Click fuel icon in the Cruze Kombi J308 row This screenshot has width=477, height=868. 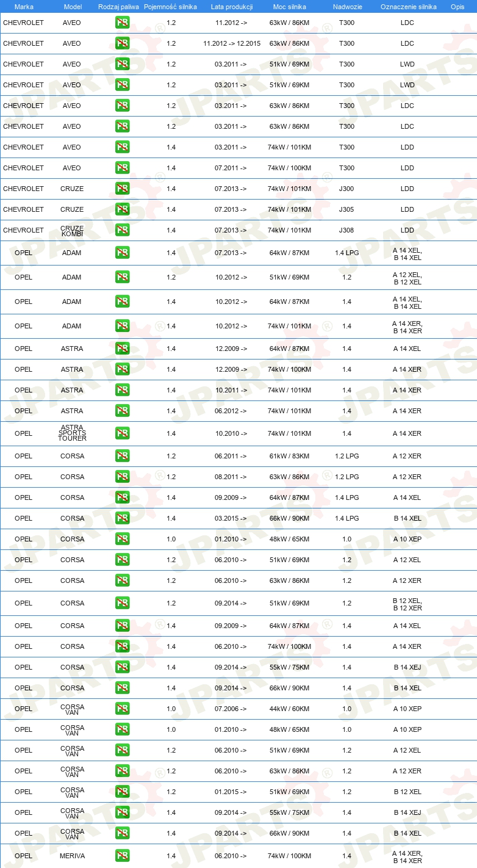pos(122,230)
